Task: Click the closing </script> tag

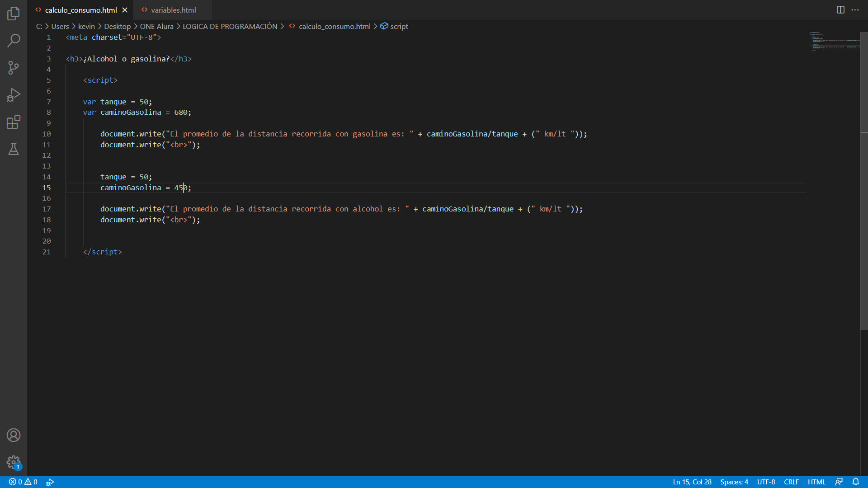Action: [x=103, y=252]
